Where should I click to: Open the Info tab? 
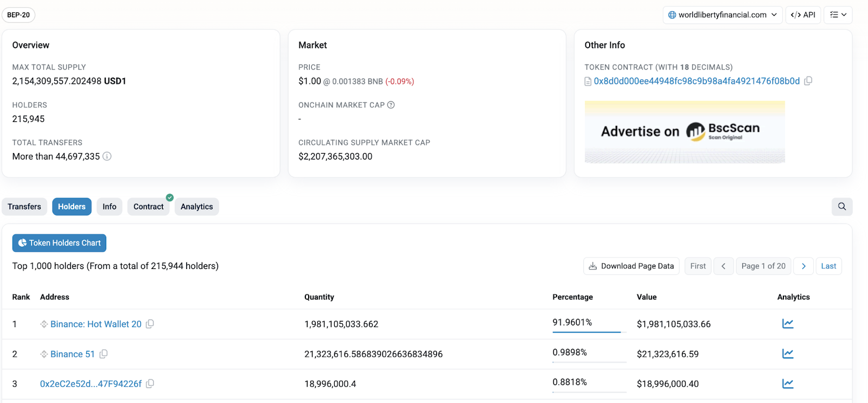click(x=109, y=207)
